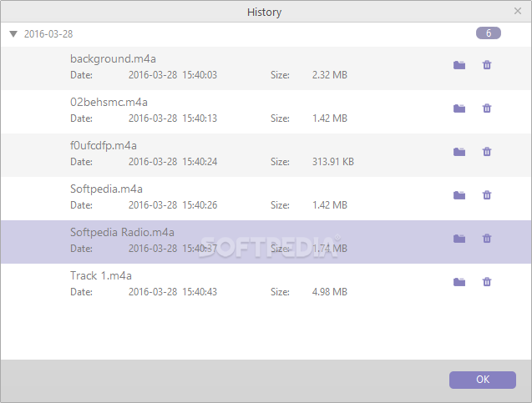The image size is (532, 403).
Task: Select the f0ufcdfp.m4a file name
Action: (104, 146)
